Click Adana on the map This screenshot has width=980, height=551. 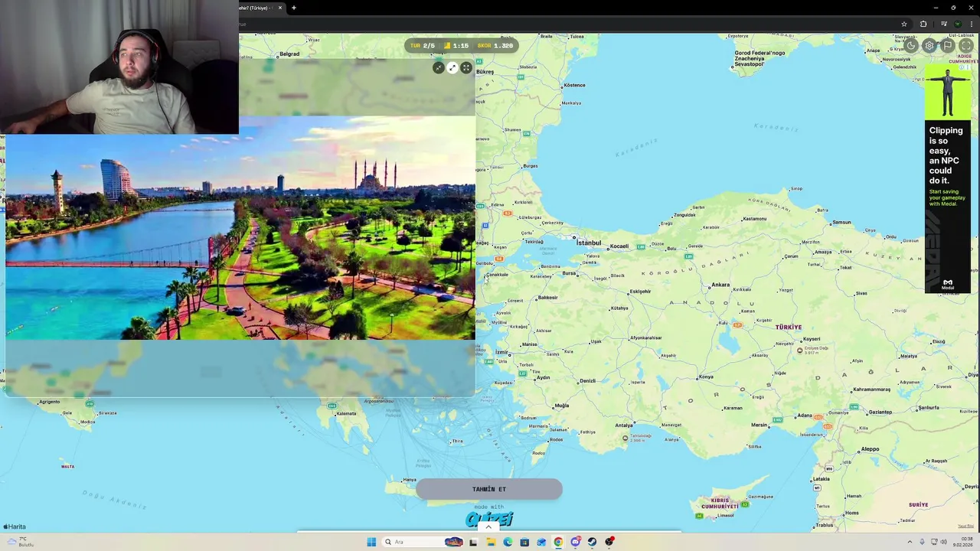805,416
